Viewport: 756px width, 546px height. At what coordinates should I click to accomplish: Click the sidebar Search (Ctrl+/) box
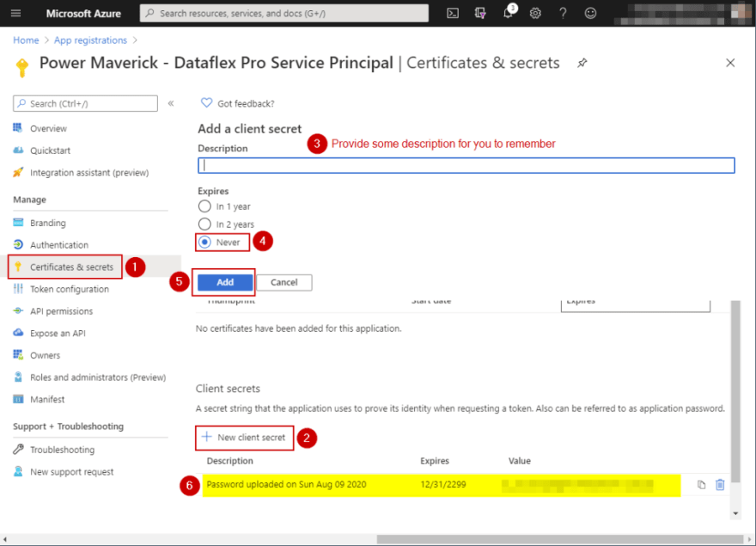click(85, 103)
